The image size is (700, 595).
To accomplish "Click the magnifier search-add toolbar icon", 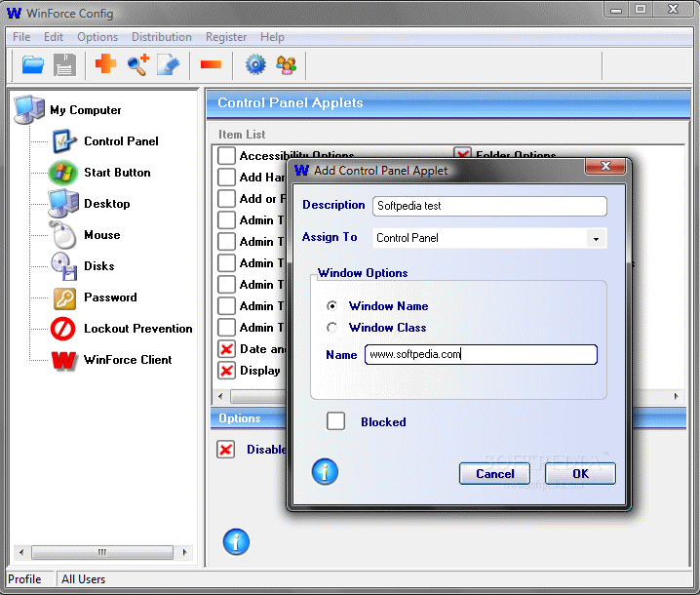I will [x=137, y=65].
